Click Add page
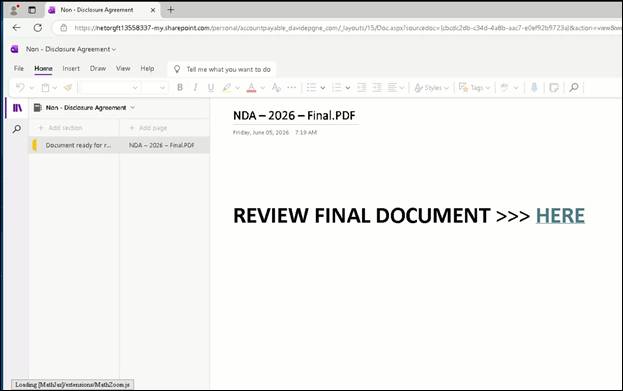The image size is (623, 391). 148,128
